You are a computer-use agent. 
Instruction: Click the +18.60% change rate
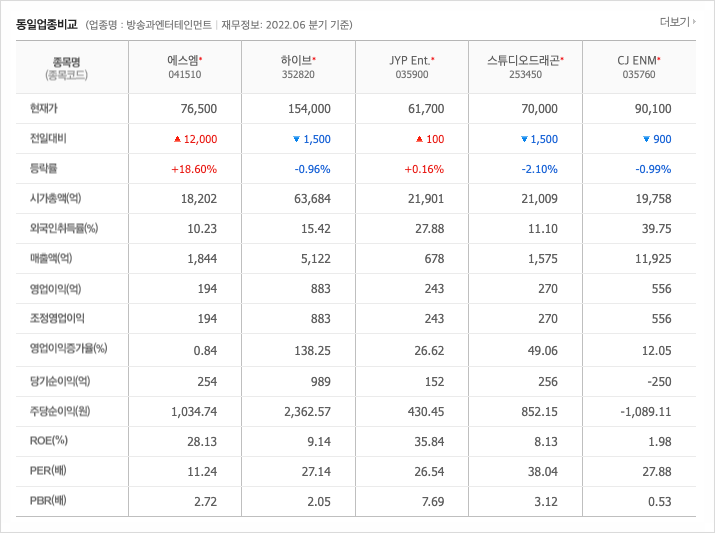pyautogui.click(x=194, y=169)
